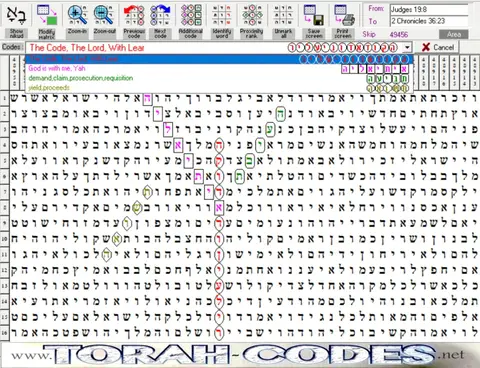Click the To field showing 2 Chronicles 36:23
Screen dimensions: 480x368
click(x=429, y=21)
